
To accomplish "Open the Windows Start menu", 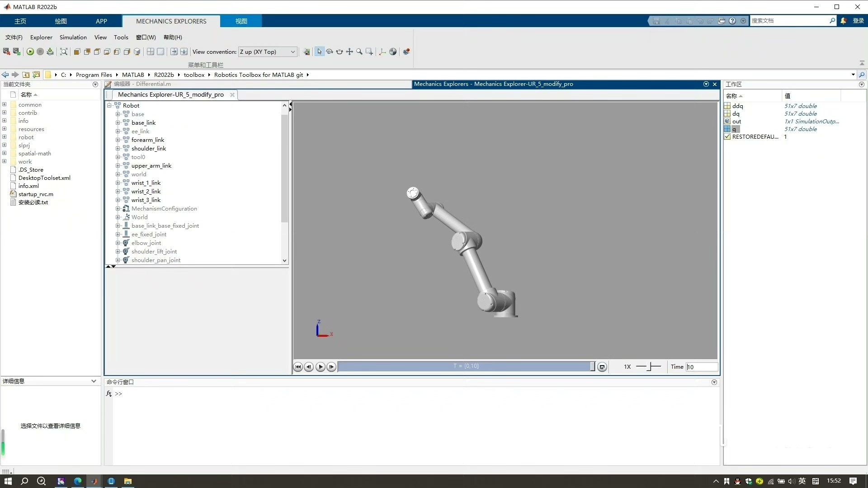I will 8,481.
